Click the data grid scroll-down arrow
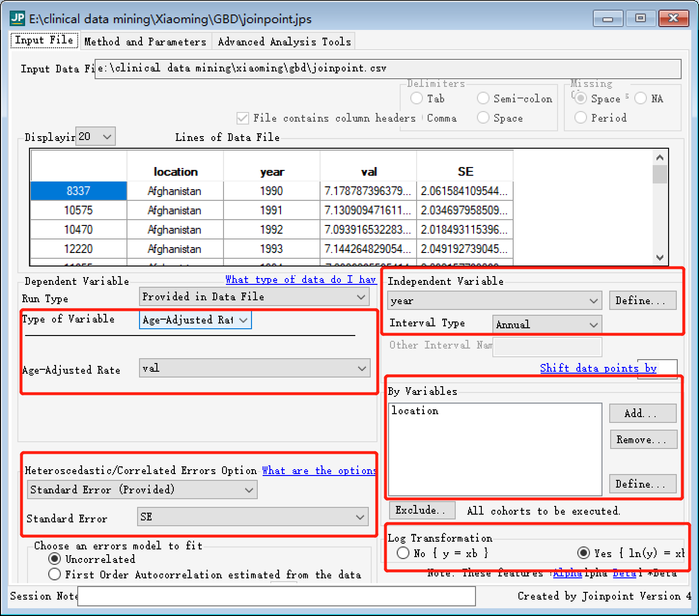The width and height of the screenshot is (699, 616). click(x=660, y=257)
